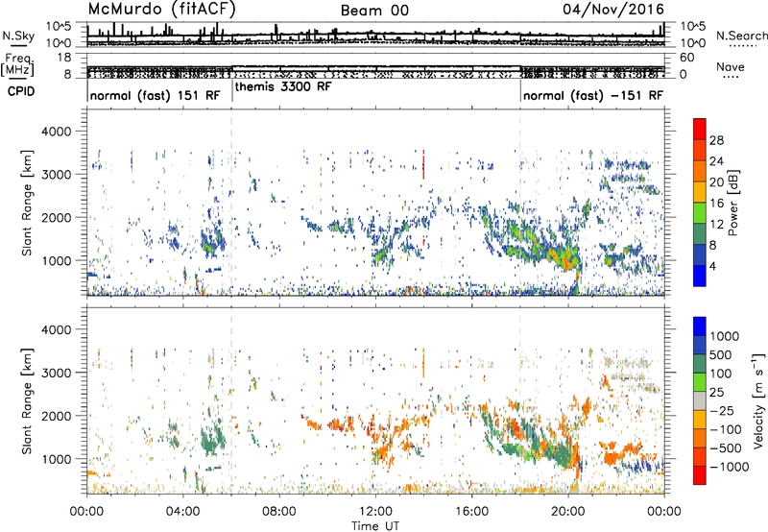
Task: Select the 'normal (fast) 151 RF' CPID segment
Action: click(156, 95)
